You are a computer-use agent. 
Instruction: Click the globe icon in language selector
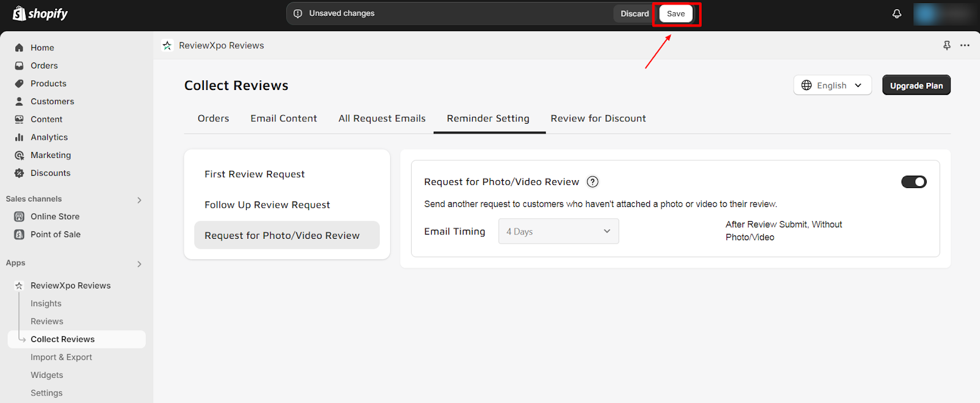pyautogui.click(x=807, y=85)
